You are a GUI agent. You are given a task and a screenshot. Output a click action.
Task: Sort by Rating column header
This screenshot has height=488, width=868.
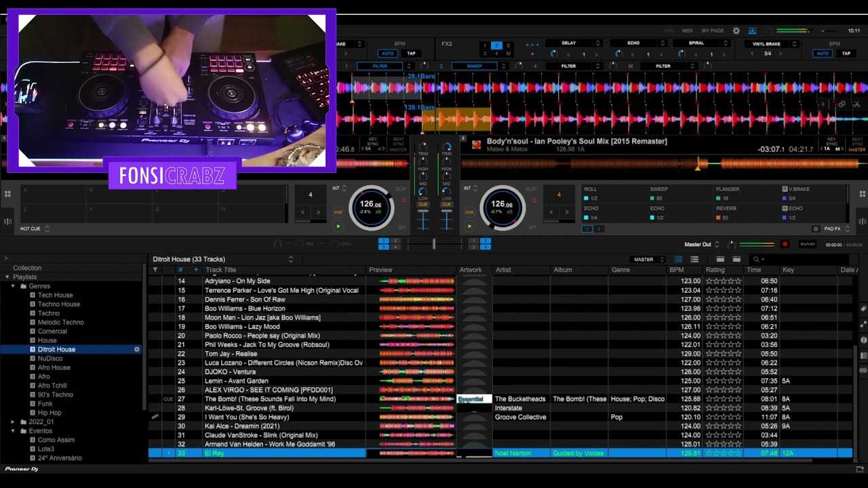click(724, 270)
